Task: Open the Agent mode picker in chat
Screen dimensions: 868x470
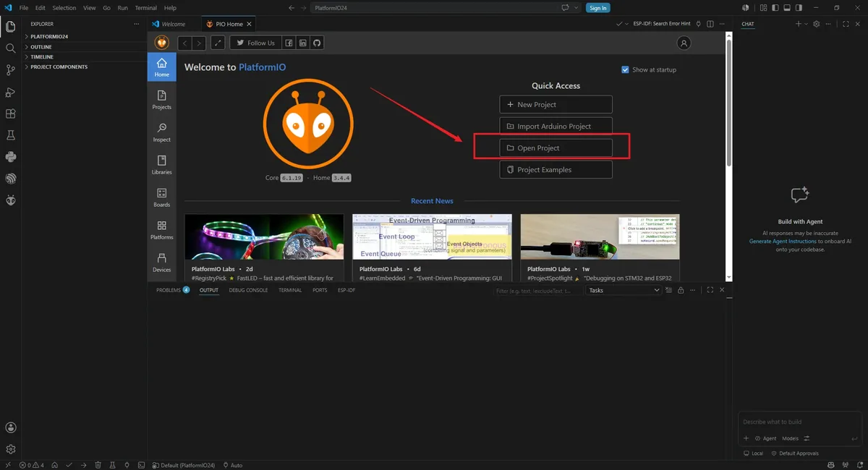Action: coord(765,438)
